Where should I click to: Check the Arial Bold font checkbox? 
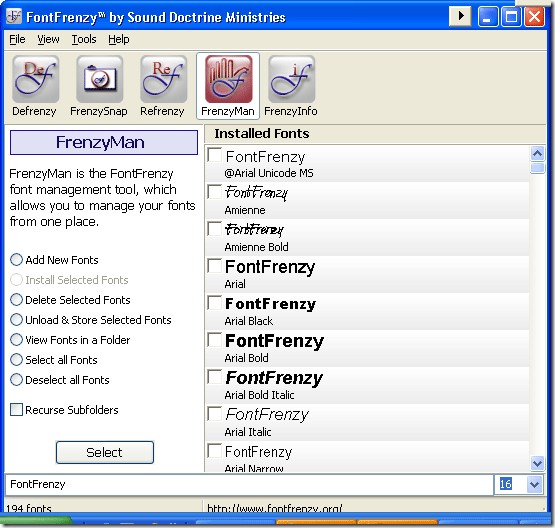(x=214, y=340)
